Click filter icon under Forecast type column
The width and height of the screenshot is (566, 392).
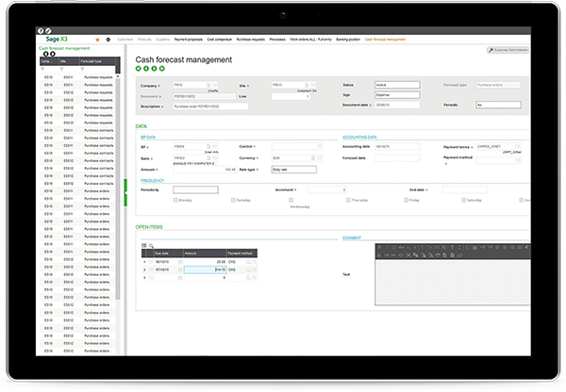pos(82,69)
